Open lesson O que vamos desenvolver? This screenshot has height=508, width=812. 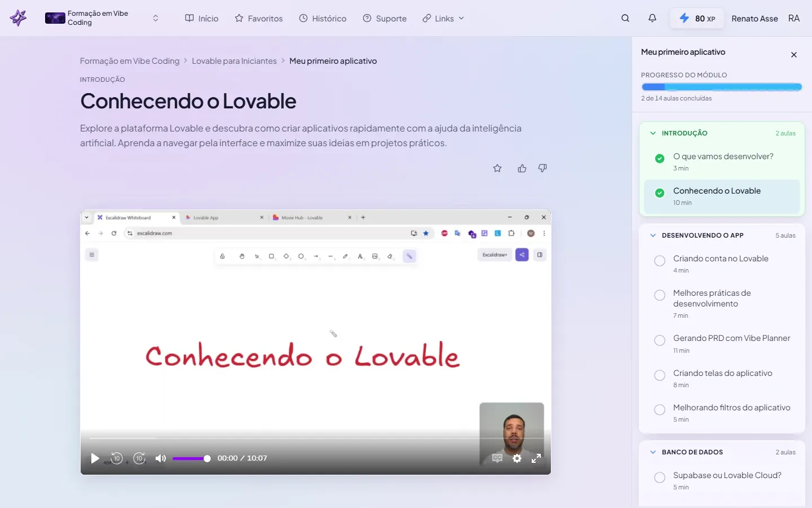pos(722,162)
